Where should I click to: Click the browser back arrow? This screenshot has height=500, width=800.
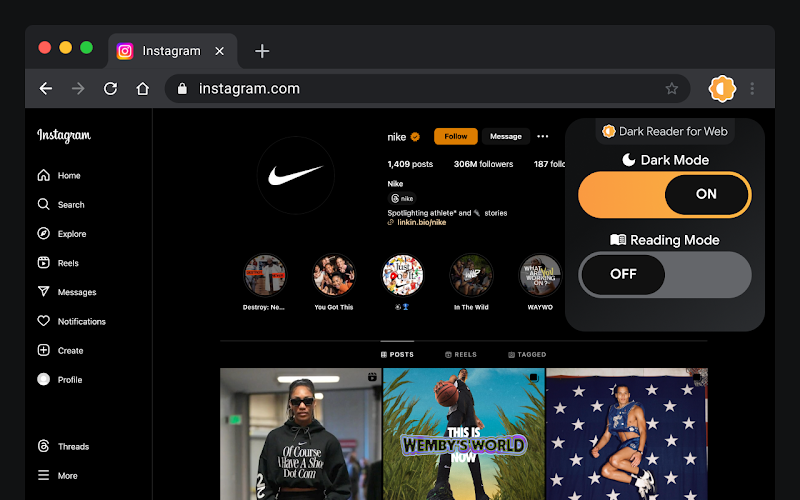(x=46, y=89)
